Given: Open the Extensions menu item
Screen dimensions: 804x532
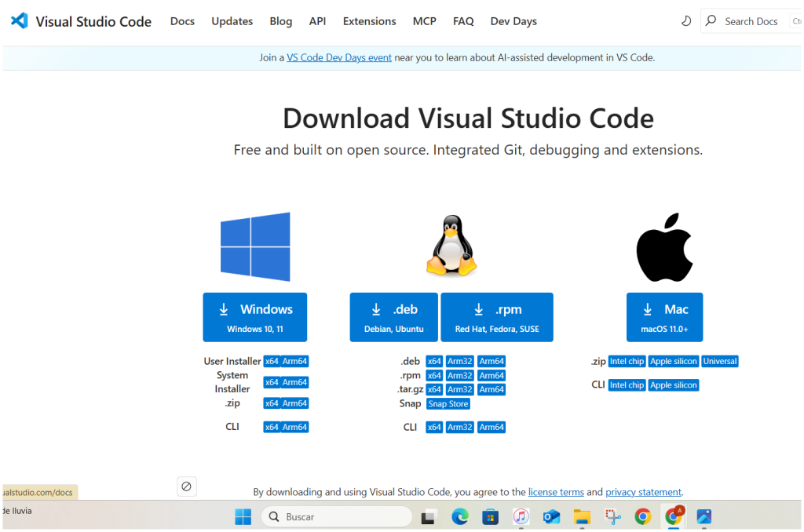Looking at the screenshot, I should [369, 21].
